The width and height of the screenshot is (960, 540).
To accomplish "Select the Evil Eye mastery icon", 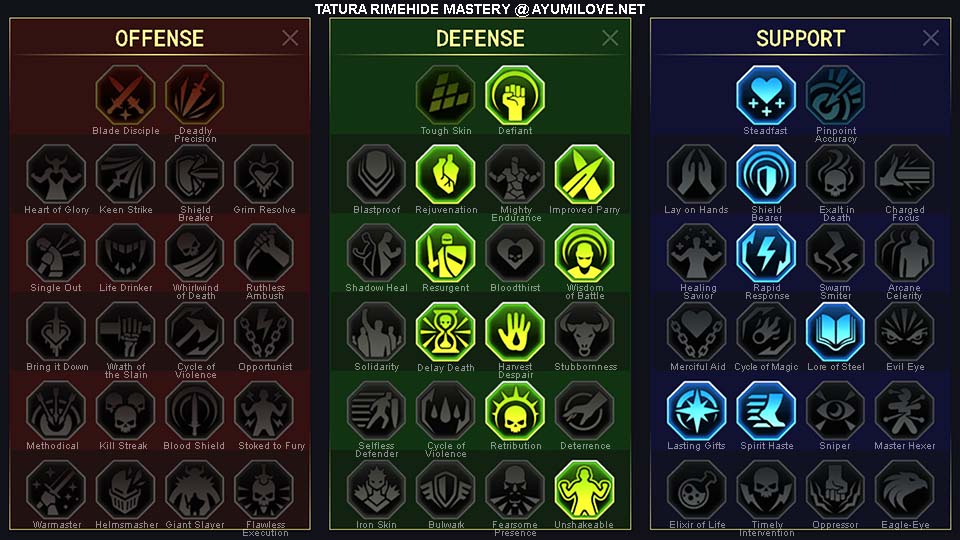I will point(904,332).
